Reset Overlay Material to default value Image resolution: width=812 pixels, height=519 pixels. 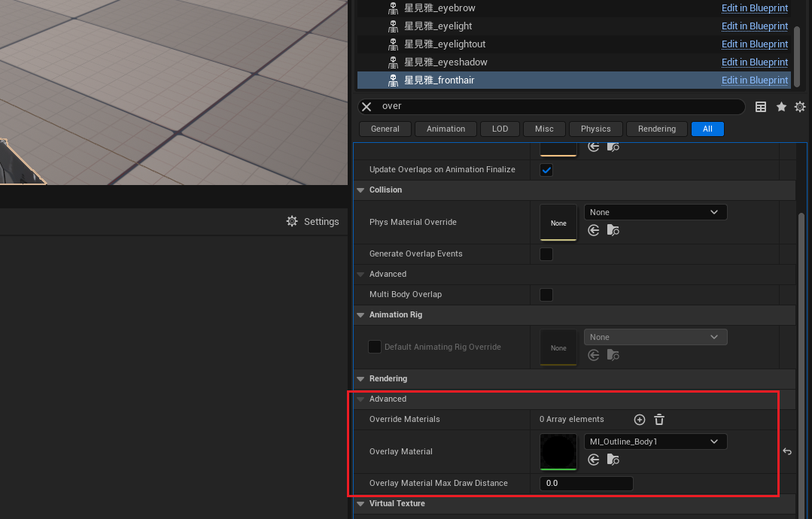pyautogui.click(x=787, y=451)
